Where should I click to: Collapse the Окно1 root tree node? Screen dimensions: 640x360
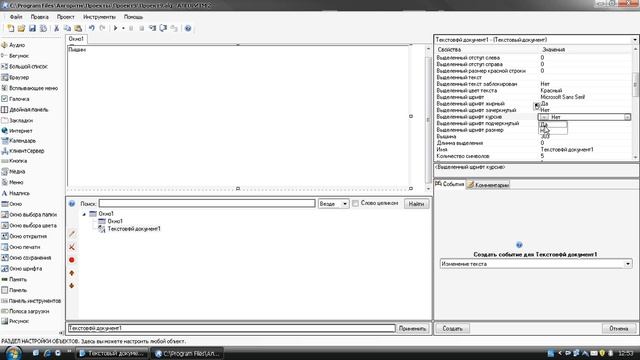(84, 214)
